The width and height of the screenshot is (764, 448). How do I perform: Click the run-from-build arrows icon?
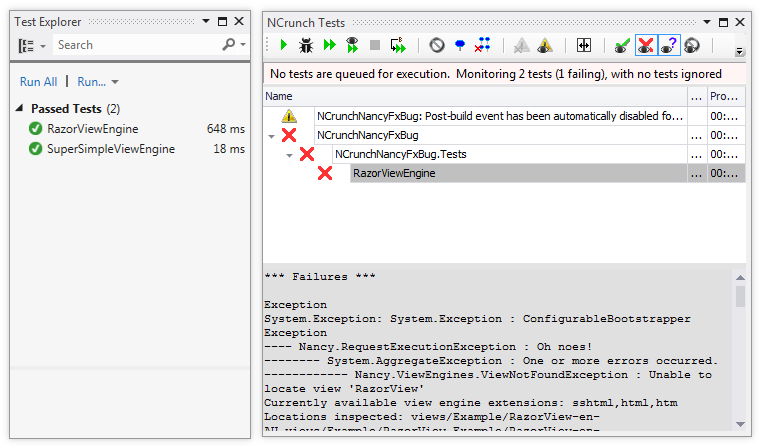pyautogui.click(x=398, y=45)
